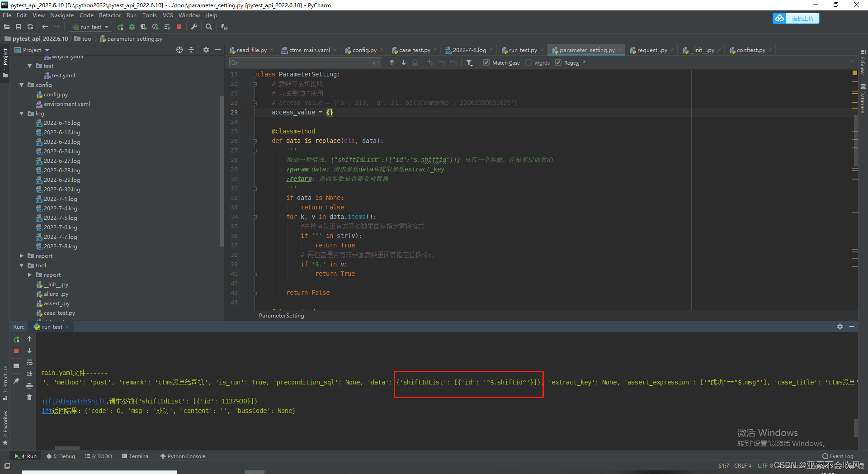This screenshot has width=868, height=474.
Task: Click the Open folder toolbar icon
Action: pos(7,27)
